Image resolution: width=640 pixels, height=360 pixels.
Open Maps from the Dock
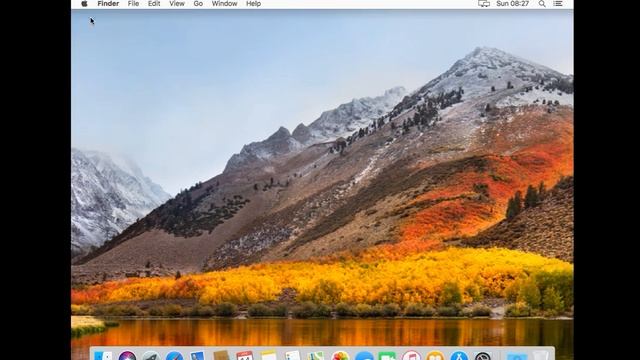(x=316, y=356)
